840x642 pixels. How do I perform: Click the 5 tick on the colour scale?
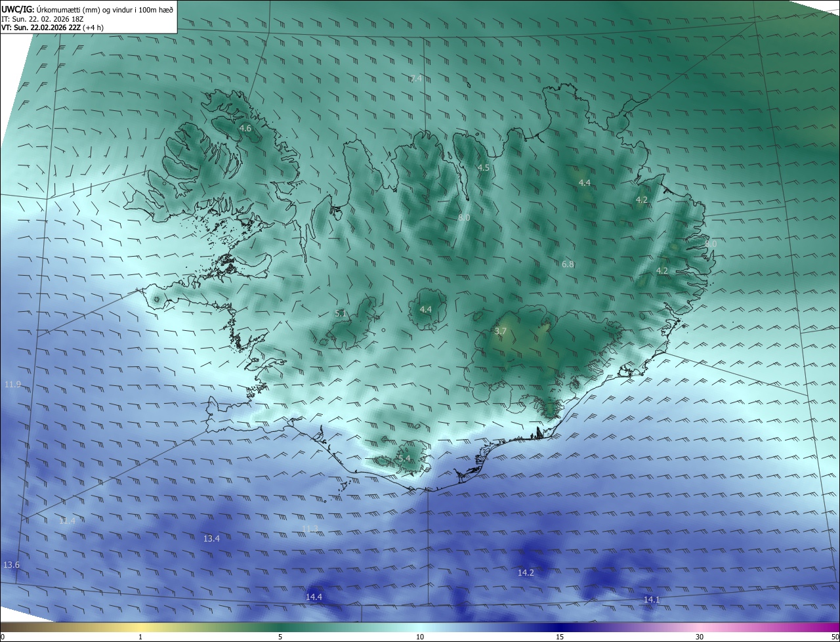click(280, 637)
